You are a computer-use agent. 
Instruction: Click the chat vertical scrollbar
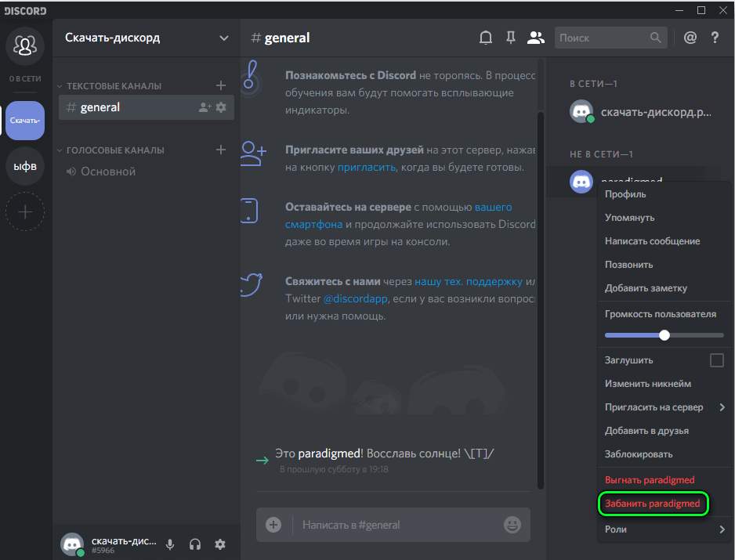[541, 300]
